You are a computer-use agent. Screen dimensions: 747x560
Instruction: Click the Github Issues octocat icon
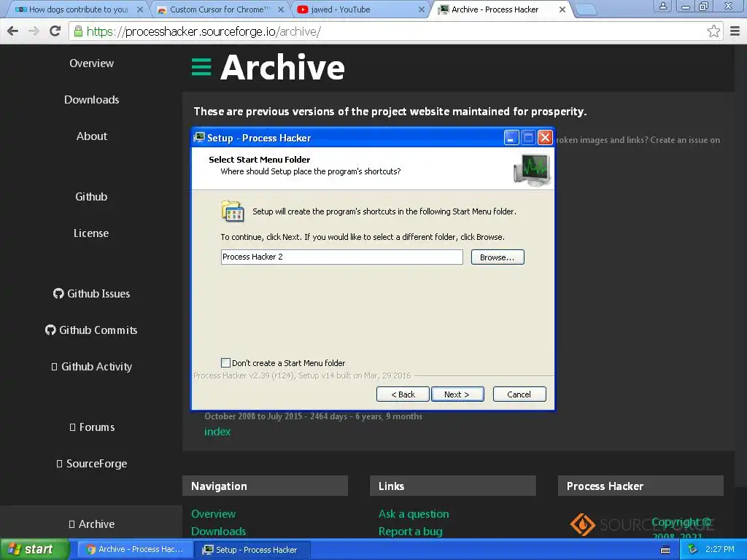pyautogui.click(x=58, y=293)
